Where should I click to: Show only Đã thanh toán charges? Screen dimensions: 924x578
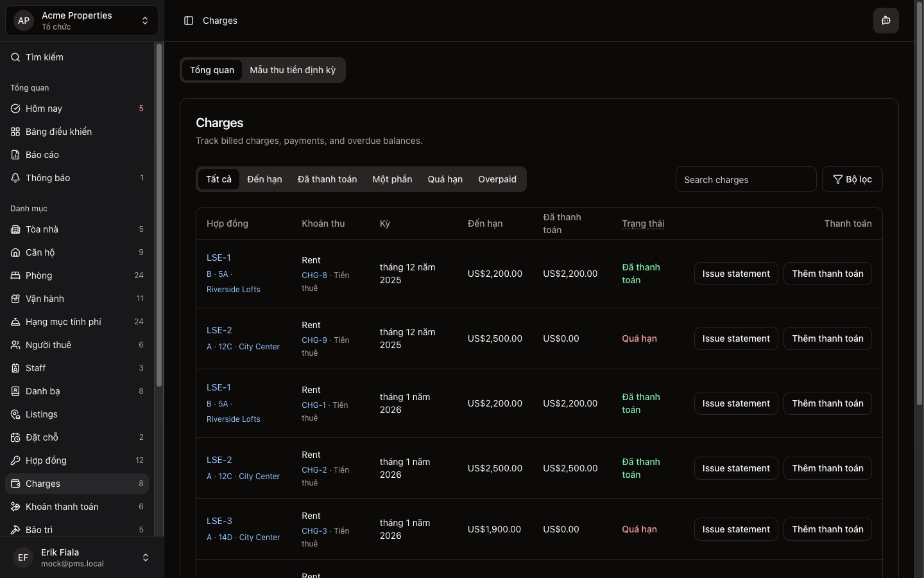[x=327, y=179]
